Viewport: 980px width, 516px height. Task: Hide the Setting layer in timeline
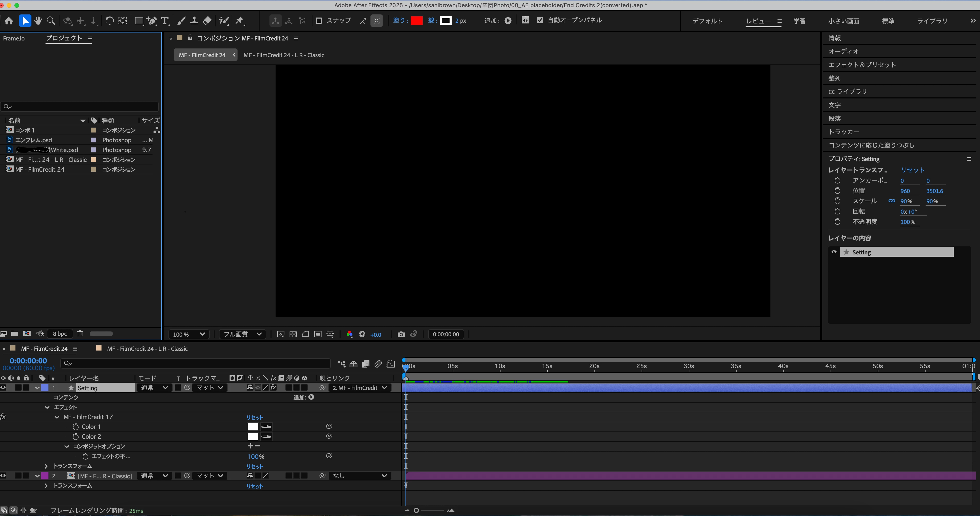[x=3, y=388]
